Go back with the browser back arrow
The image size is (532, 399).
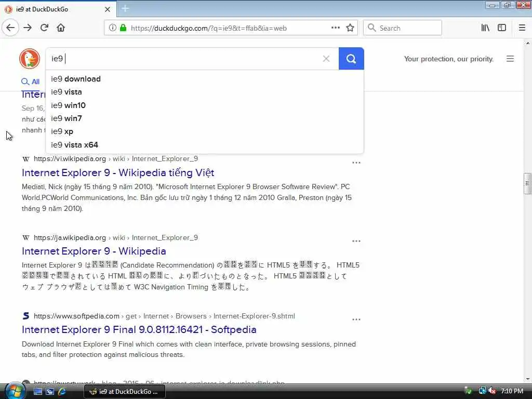(10, 28)
